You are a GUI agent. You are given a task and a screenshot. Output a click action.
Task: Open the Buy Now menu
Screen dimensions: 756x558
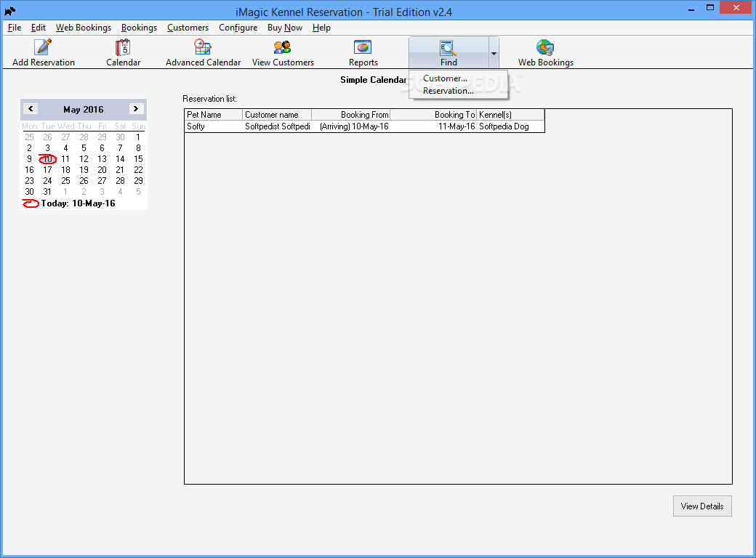click(284, 28)
